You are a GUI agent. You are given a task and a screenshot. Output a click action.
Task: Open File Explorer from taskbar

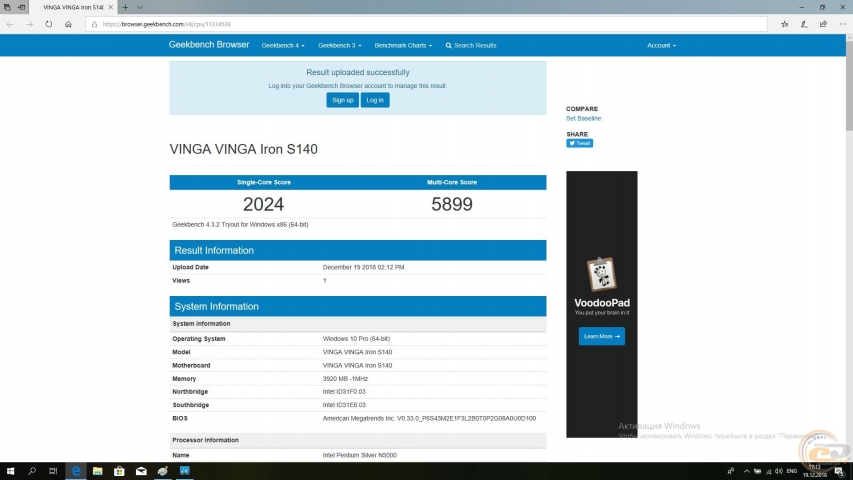[x=97, y=471]
